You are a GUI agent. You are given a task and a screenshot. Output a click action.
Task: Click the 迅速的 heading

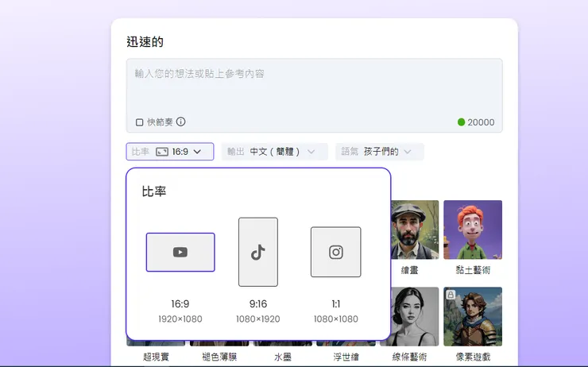145,41
